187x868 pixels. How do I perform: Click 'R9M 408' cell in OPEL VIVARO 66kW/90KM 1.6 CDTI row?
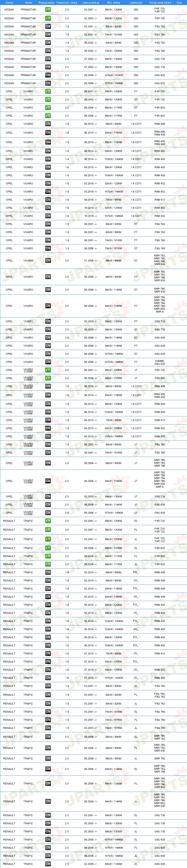coord(160,124)
